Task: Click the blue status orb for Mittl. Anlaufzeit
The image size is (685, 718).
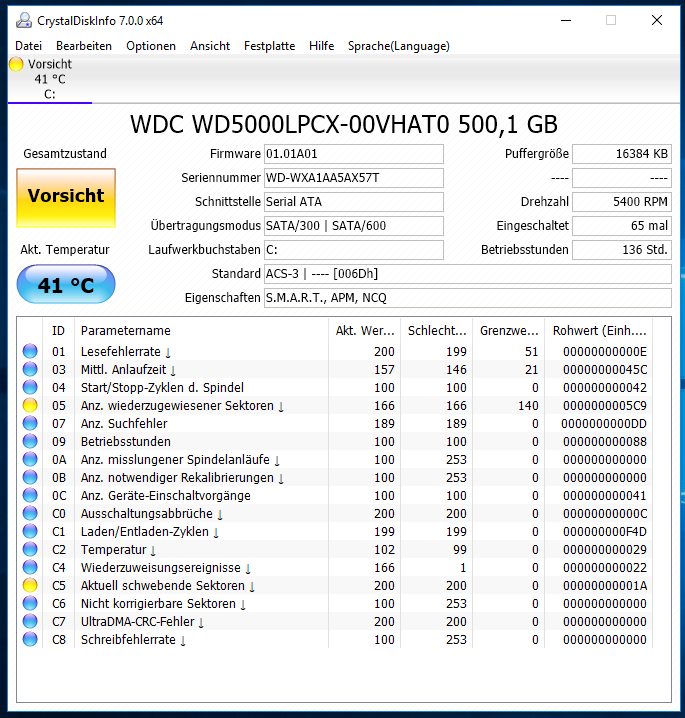Action: click(30, 369)
